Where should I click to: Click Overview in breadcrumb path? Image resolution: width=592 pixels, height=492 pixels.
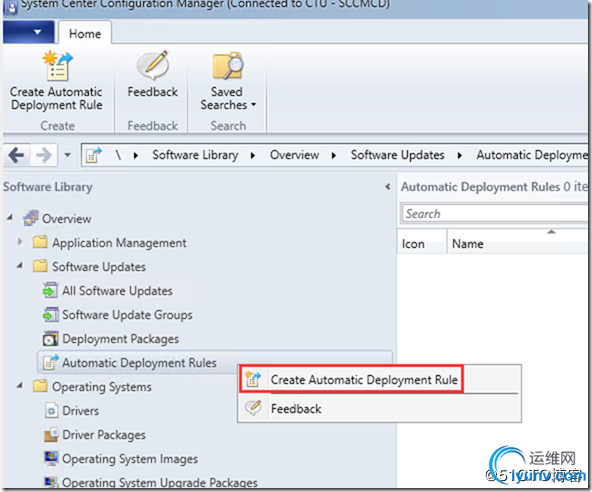pyautogui.click(x=294, y=155)
